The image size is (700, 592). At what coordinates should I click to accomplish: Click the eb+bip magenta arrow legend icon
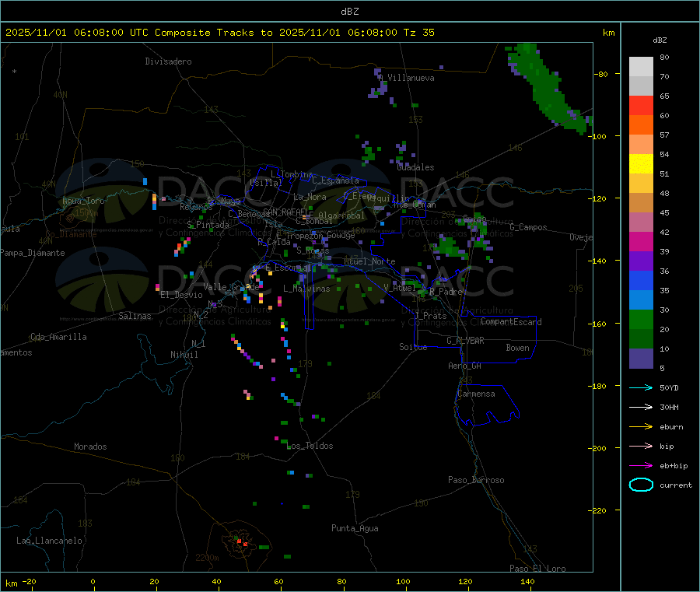tap(641, 466)
